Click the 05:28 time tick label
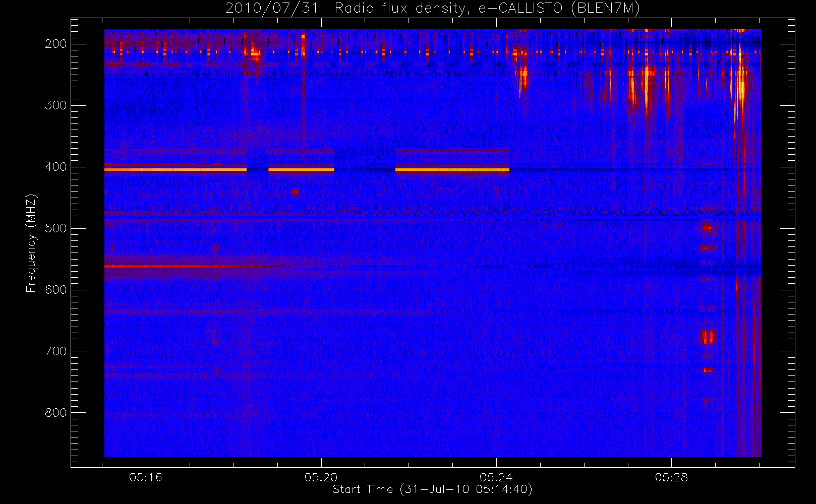This screenshot has height=504, width=816. click(671, 477)
